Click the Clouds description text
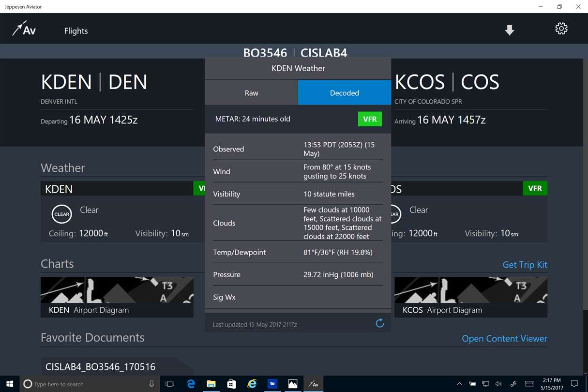 tap(343, 223)
